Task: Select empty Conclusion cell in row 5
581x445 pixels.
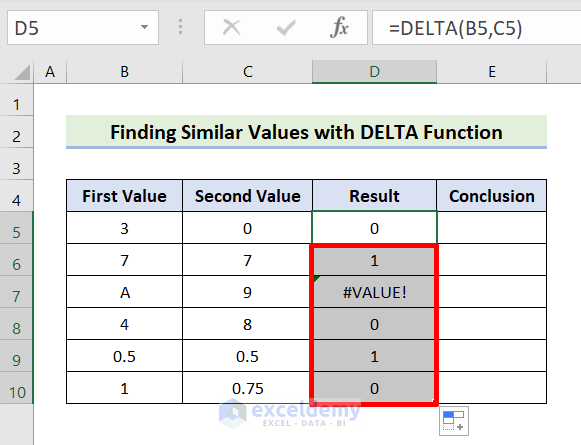Action: pos(492,228)
